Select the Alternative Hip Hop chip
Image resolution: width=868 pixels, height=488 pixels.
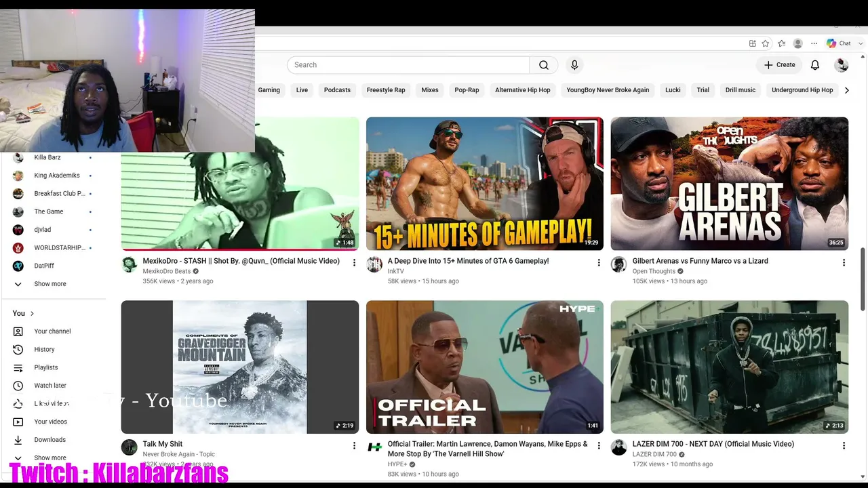click(x=523, y=90)
